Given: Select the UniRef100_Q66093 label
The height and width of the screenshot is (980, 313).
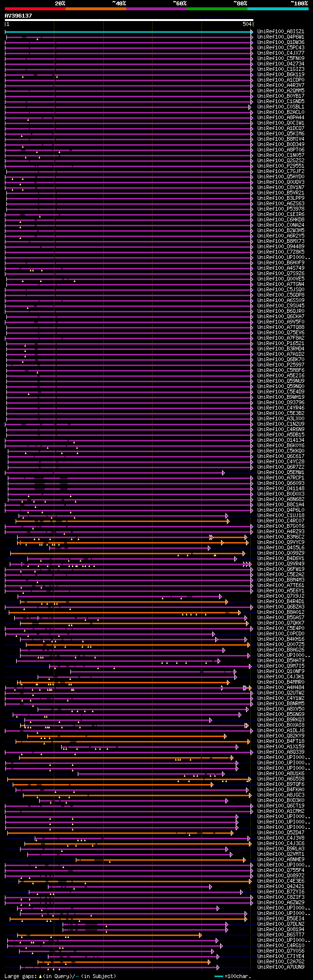Looking at the screenshot, I should [281, 483].
